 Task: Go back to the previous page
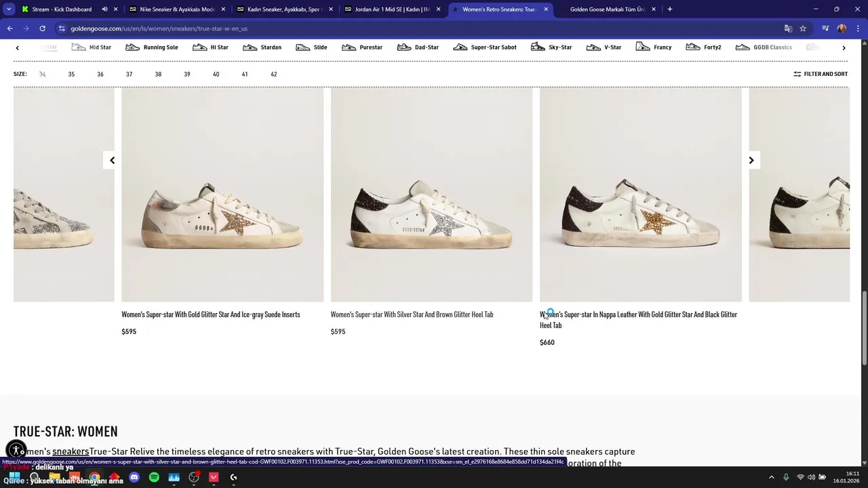click(9, 28)
